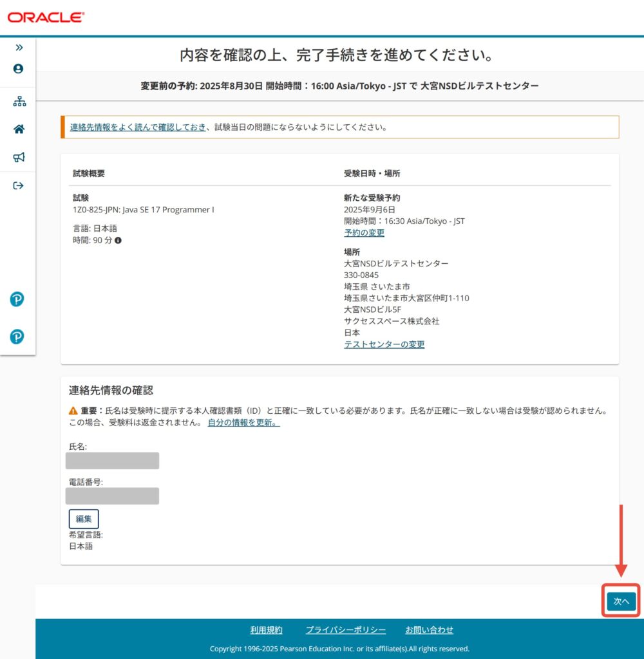Image resolution: width=644 pixels, height=659 pixels.
Task: Click the lower Pearson P icon
Action: click(x=17, y=337)
